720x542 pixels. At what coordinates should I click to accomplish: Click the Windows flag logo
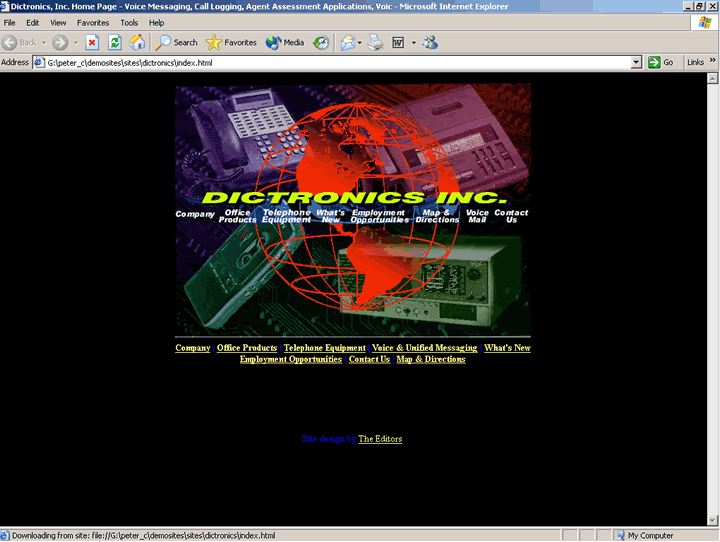pyautogui.click(x=705, y=23)
